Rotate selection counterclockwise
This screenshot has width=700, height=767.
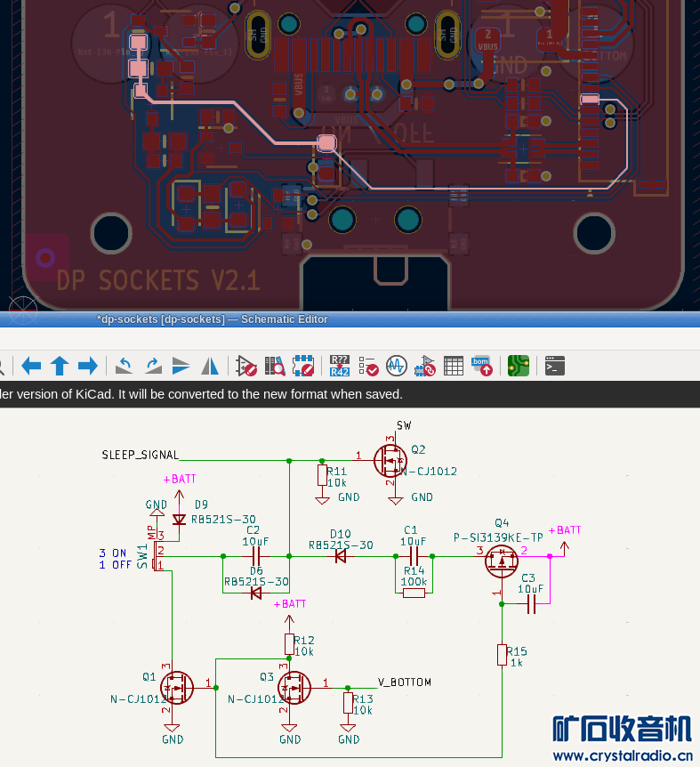(125, 366)
